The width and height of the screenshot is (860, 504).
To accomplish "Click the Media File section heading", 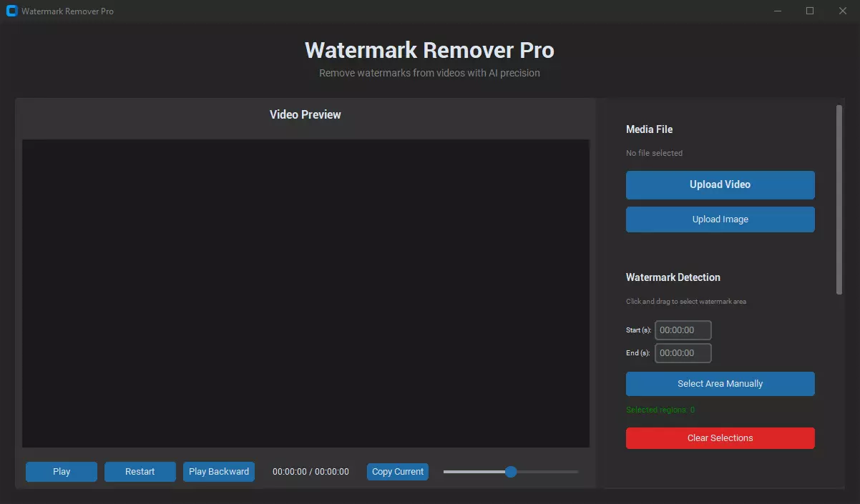I will coord(649,129).
